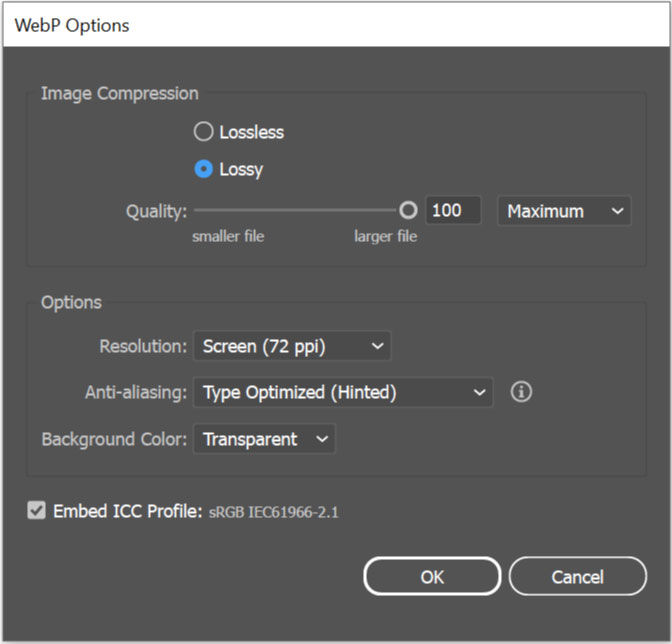The height and width of the screenshot is (644, 672).
Task: Open the Maximum quality preset dropdown
Action: pyautogui.click(x=564, y=211)
